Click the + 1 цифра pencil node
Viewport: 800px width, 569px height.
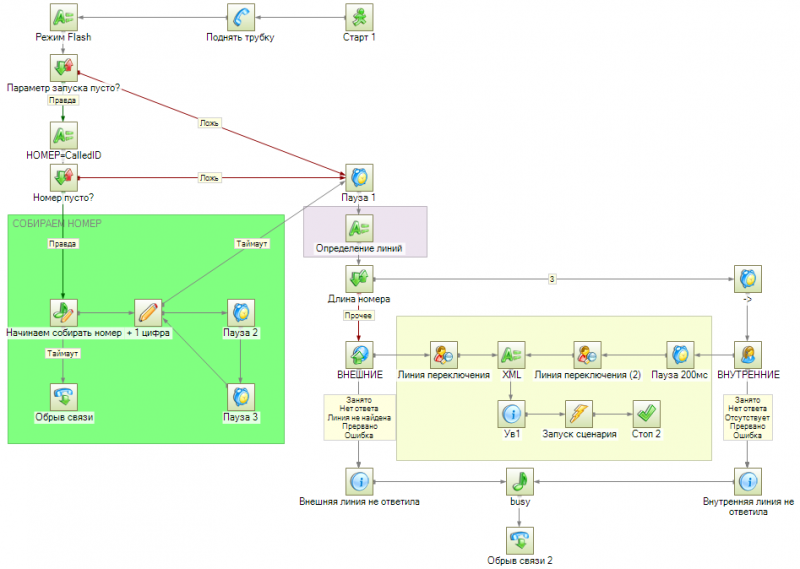pyautogui.click(x=148, y=313)
